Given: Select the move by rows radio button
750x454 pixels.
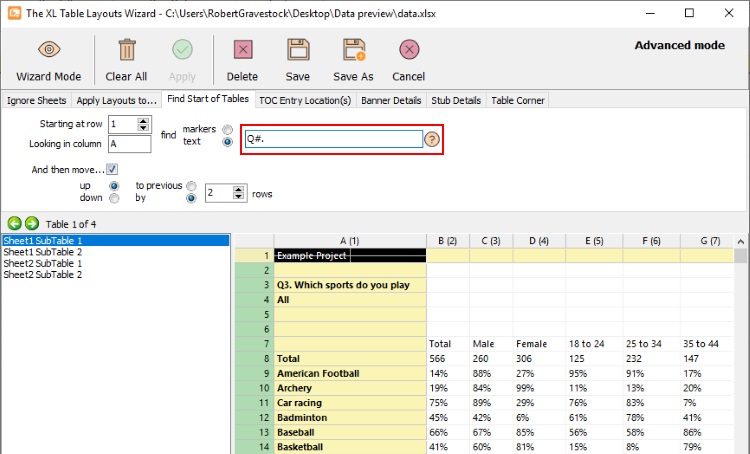Looking at the screenshot, I should coord(191,198).
